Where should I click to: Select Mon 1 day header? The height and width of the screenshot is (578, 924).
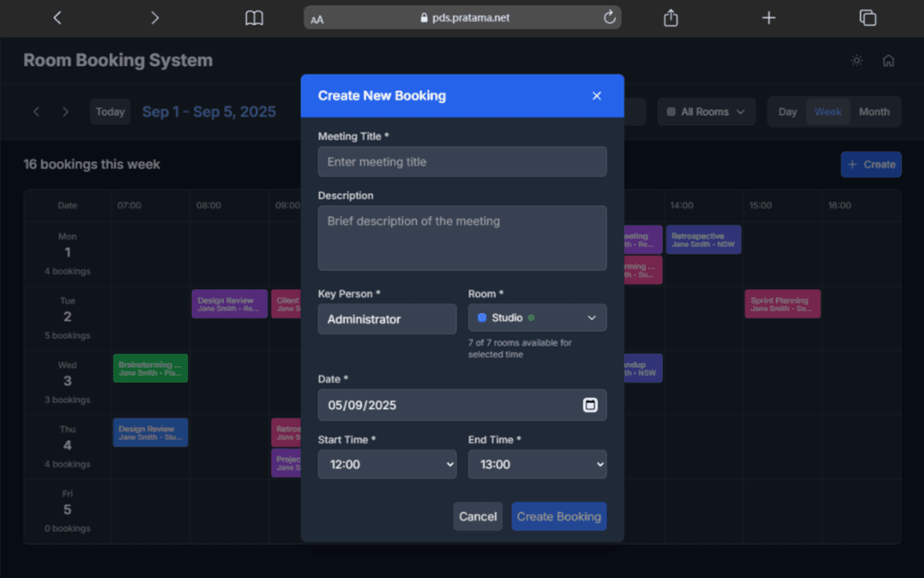point(67,254)
